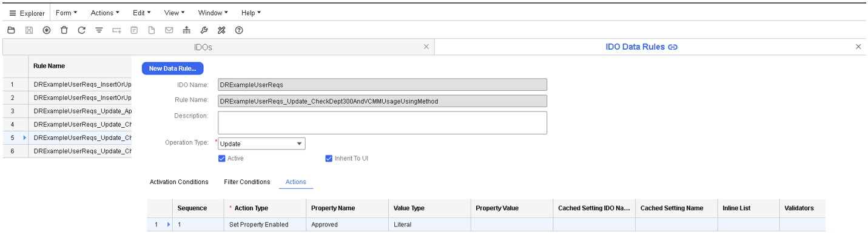This screenshot has width=868, height=241.
Task: Open the Window menu
Action: tap(213, 13)
